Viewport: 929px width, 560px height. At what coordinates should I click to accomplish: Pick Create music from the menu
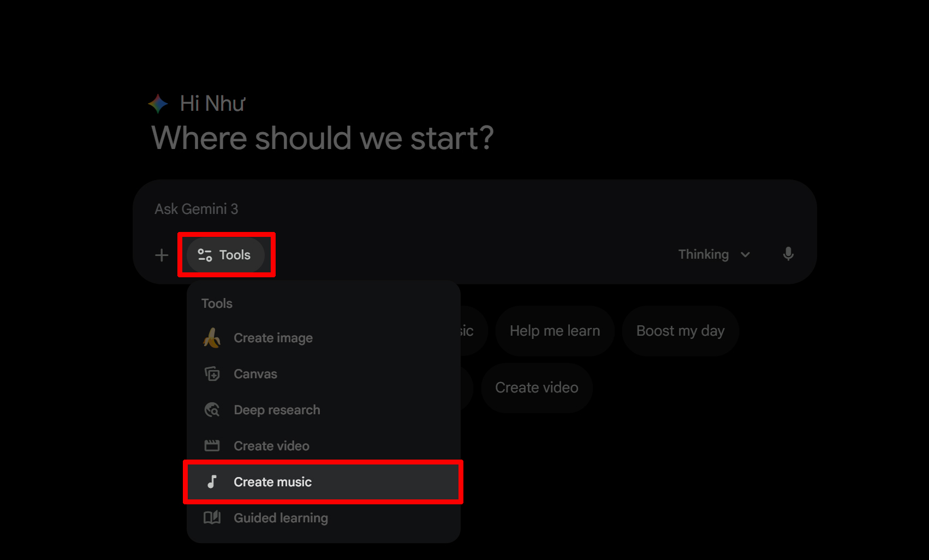(272, 482)
